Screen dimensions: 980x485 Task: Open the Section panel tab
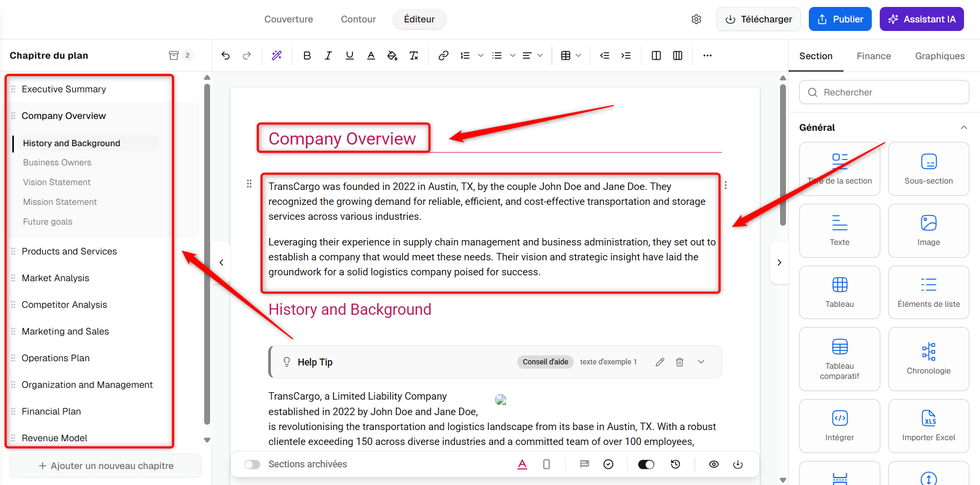click(816, 56)
